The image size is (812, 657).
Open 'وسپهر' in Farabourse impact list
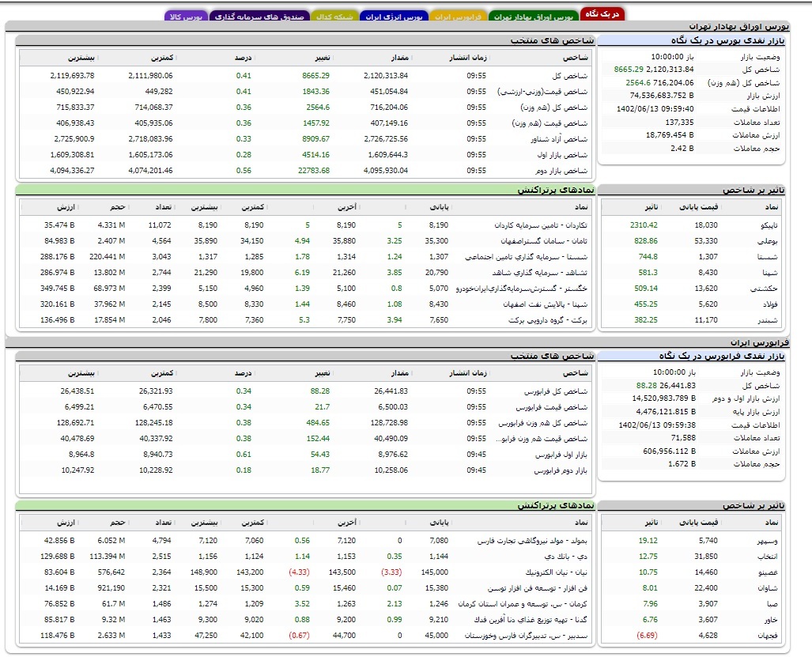[x=767, y=541]
